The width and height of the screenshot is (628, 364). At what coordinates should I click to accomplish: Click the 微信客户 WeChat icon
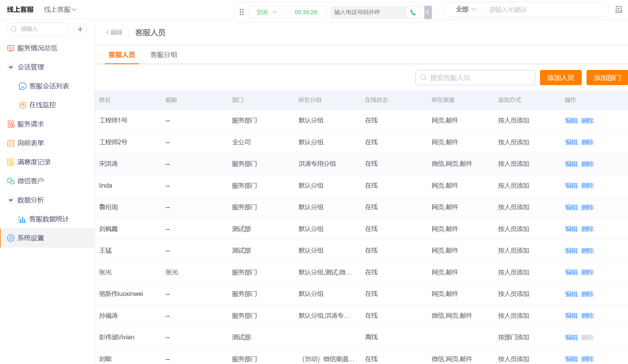coord(10,181)
